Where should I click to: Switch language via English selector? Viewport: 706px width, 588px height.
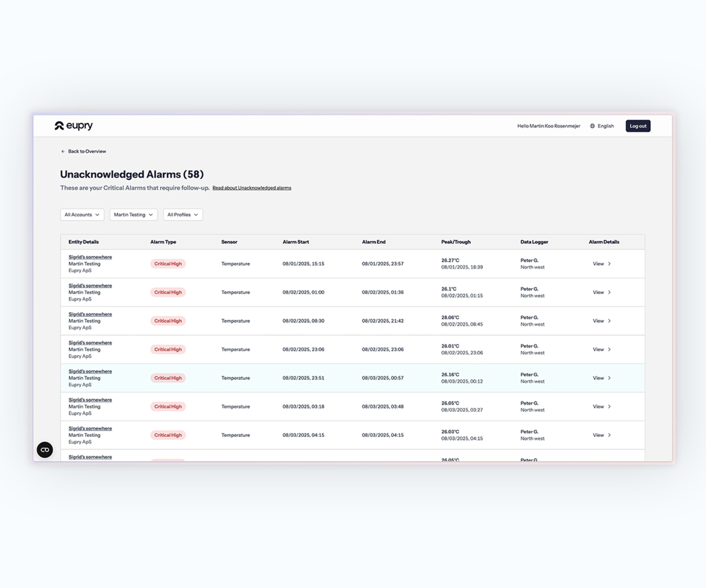606,126
